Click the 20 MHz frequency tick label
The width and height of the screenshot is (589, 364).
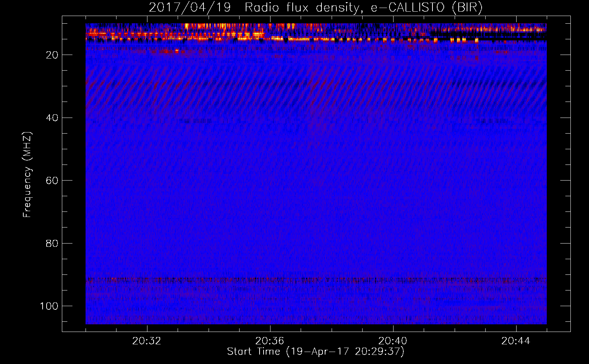tap(52, 55)
